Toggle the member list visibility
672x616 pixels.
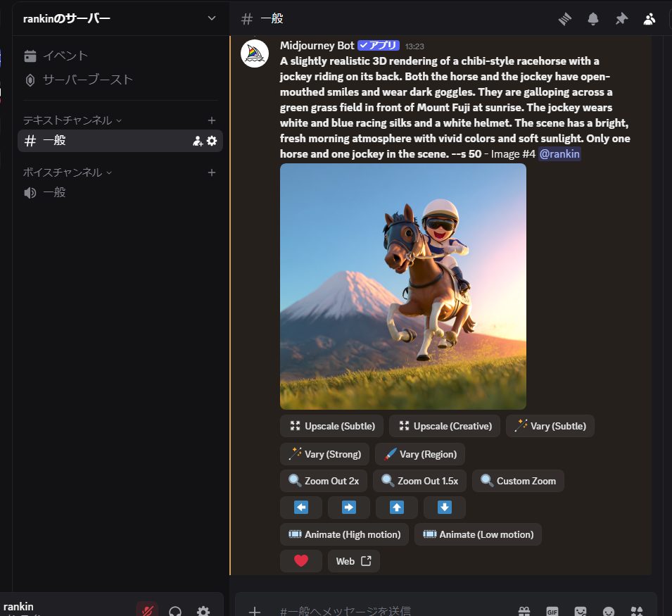pos(649,19)
